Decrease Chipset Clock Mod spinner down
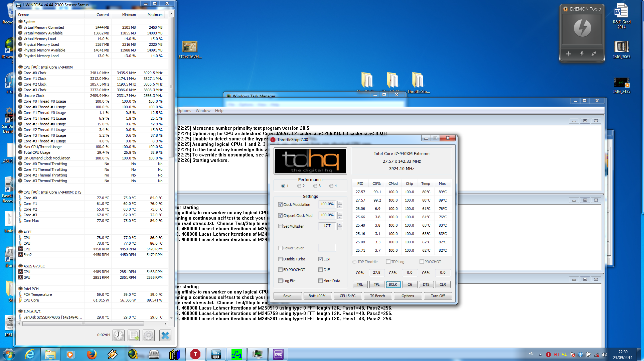The width and height of the screenshot is (644, 361). pos(340,217)
